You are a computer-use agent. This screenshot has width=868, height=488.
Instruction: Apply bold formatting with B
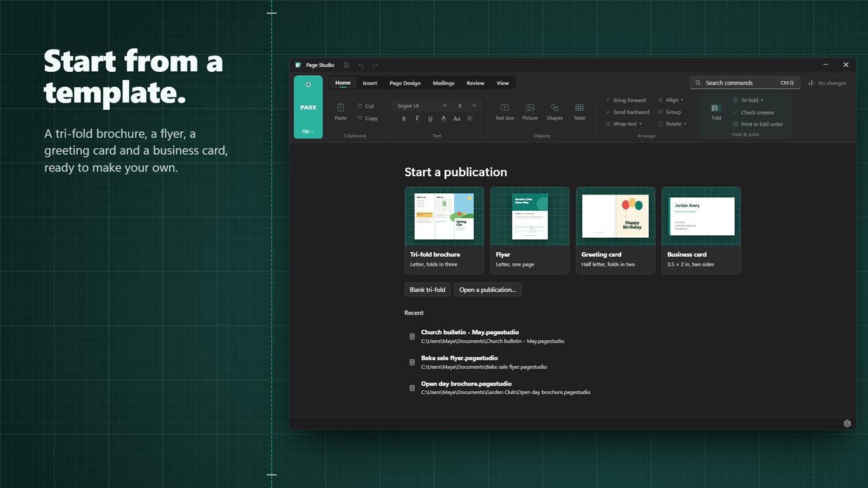pyautogui.click(x=403, y=119)
